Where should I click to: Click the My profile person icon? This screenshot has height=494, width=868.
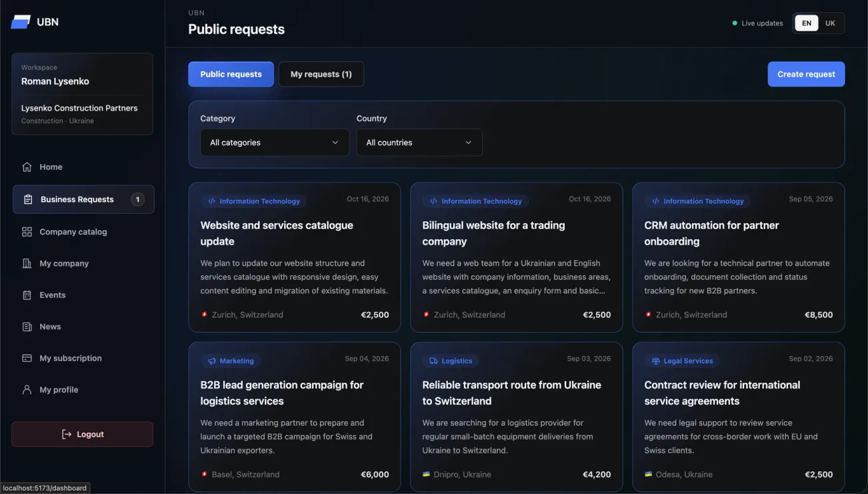coord(27,390)
